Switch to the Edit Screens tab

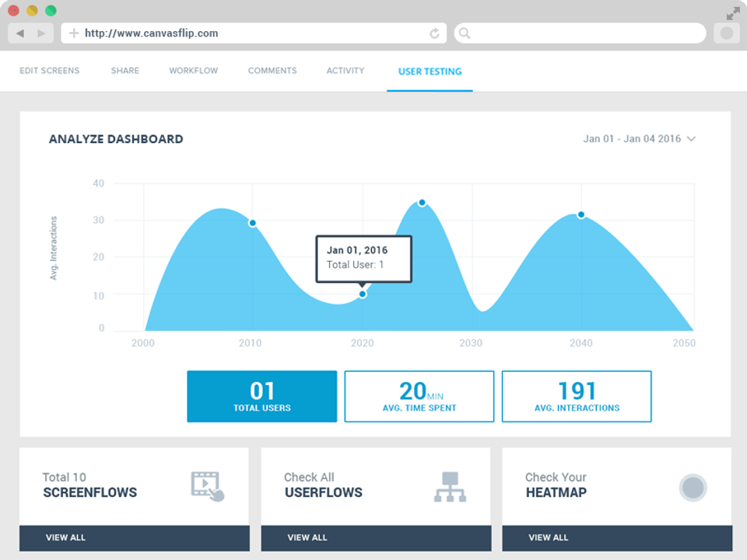pyautogui.click(x=50, y=71)
